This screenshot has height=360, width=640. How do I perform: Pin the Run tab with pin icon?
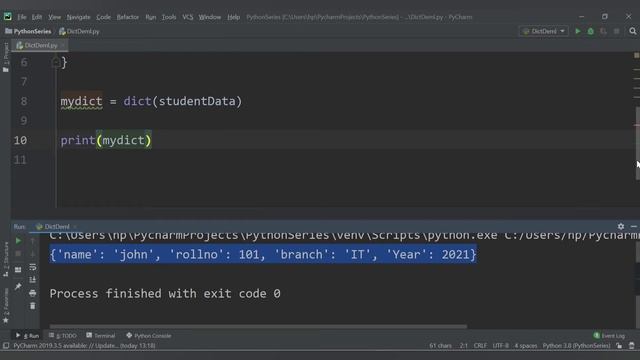click(18, 287)
